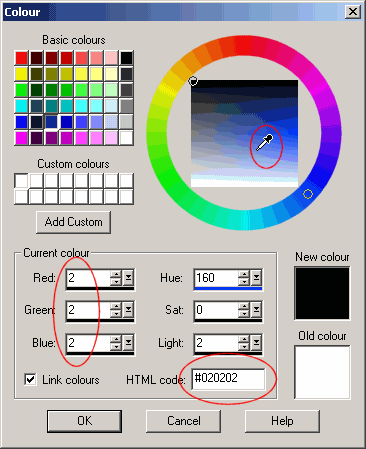Click the circle marker at square's top-left corner
The height and width of the screenshot is (449, 366).
tap(193, 81)
